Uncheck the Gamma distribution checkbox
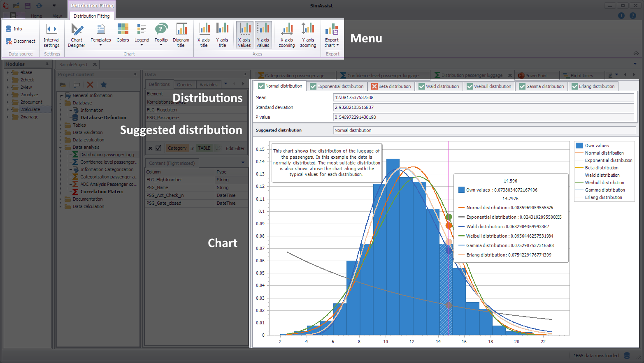The width and height of the screenshot is (644, 363). coord(522,86)
